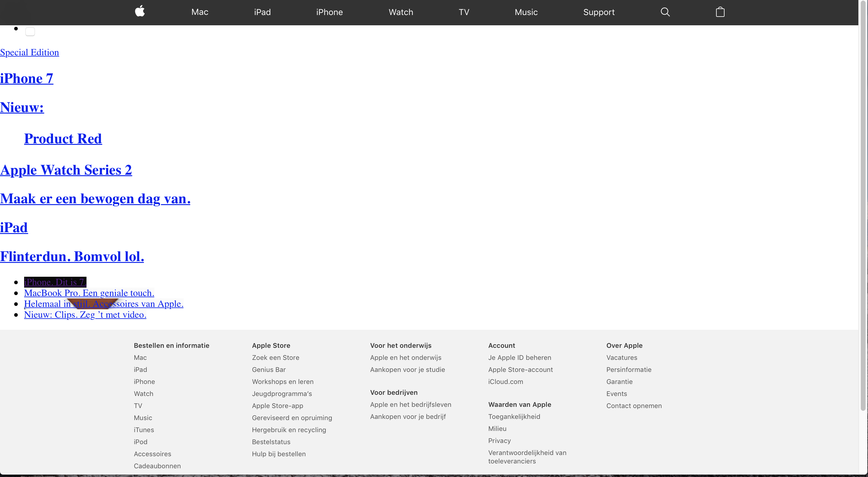The height and width of the screenshot is (477, 868).
Task: Open Support in top navigation
Action: pos(599,12)
